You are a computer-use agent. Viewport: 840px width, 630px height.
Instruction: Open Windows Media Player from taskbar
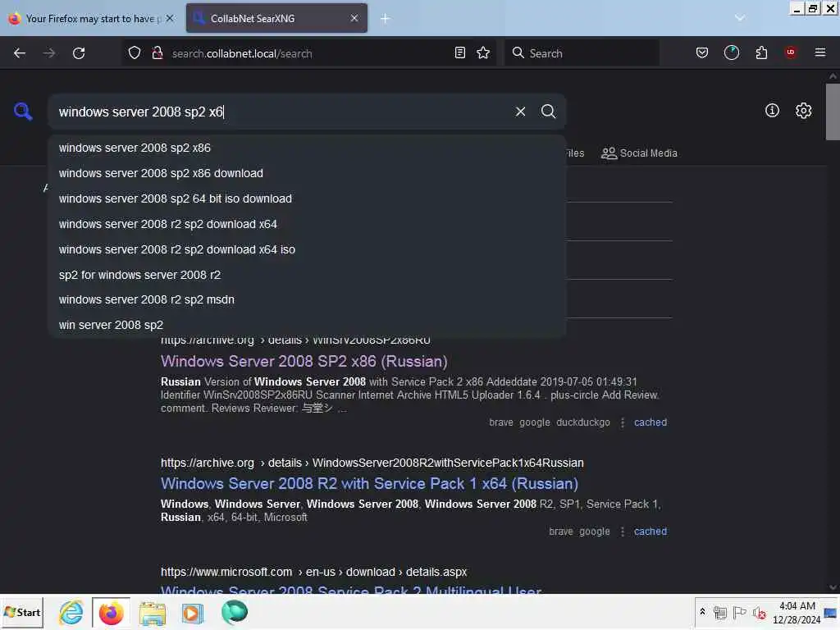(x=192, y=613)
